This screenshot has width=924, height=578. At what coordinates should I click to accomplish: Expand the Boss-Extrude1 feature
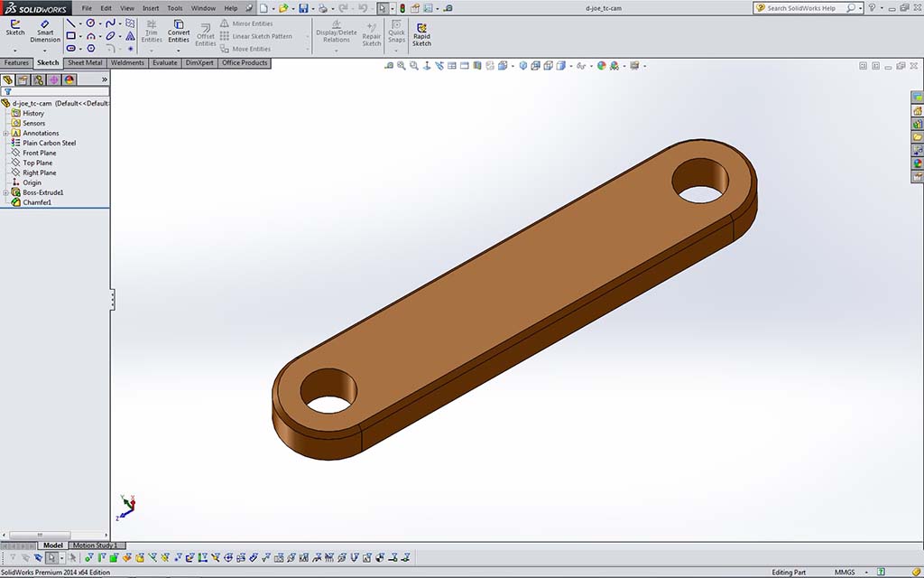[6, 192]
